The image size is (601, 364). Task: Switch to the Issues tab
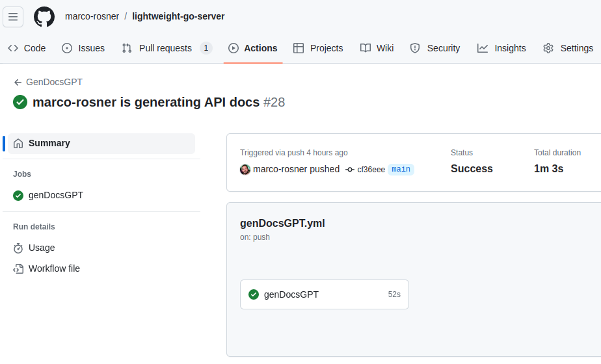point(83,48)
